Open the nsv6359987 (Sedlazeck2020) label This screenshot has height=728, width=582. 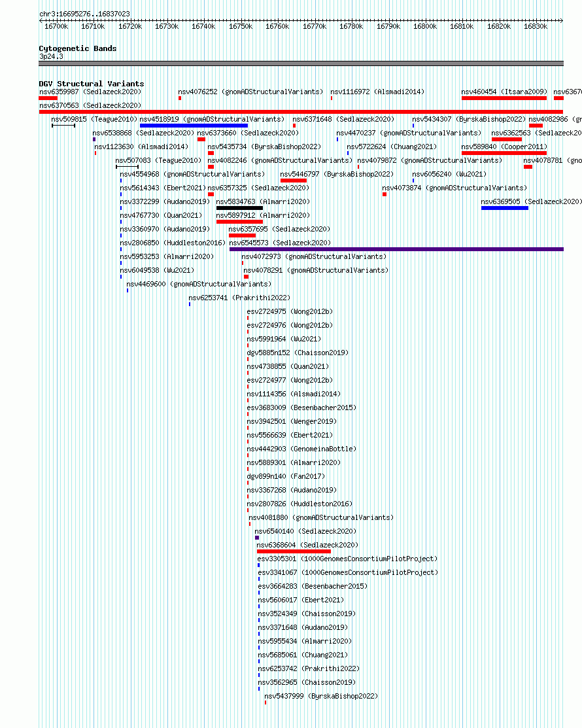tap(90, 92)
